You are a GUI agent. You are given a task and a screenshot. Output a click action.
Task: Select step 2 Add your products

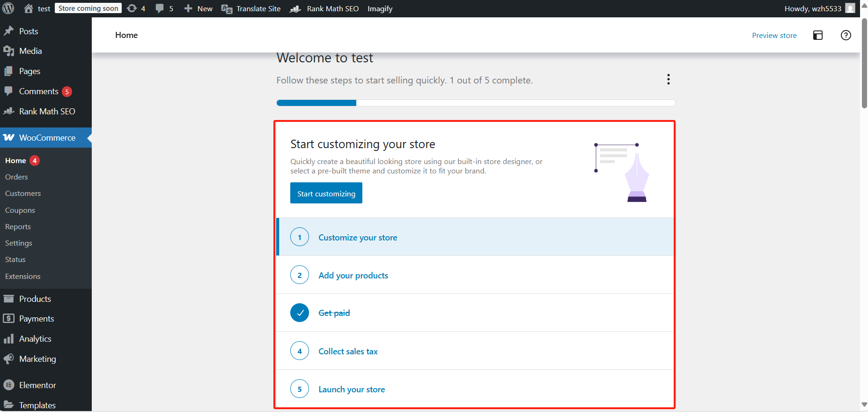tap(353, 275)
